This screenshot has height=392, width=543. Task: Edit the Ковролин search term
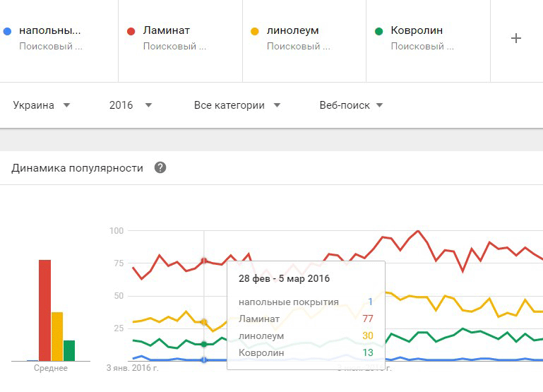click(417, 30)
